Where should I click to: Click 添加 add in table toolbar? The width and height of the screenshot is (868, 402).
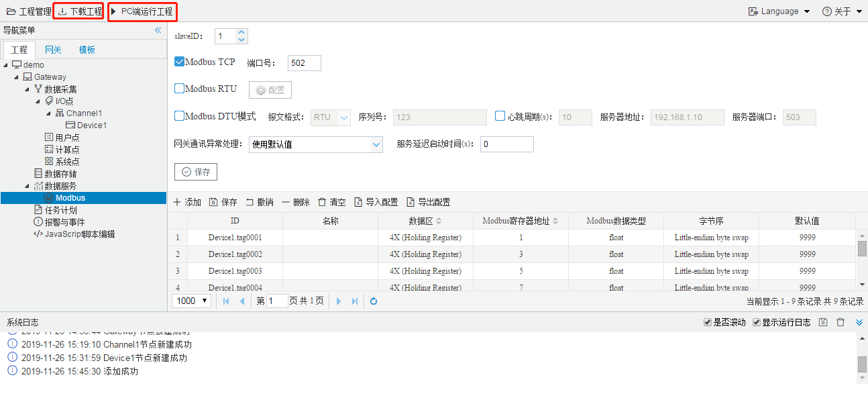click(x=187, y=202)
